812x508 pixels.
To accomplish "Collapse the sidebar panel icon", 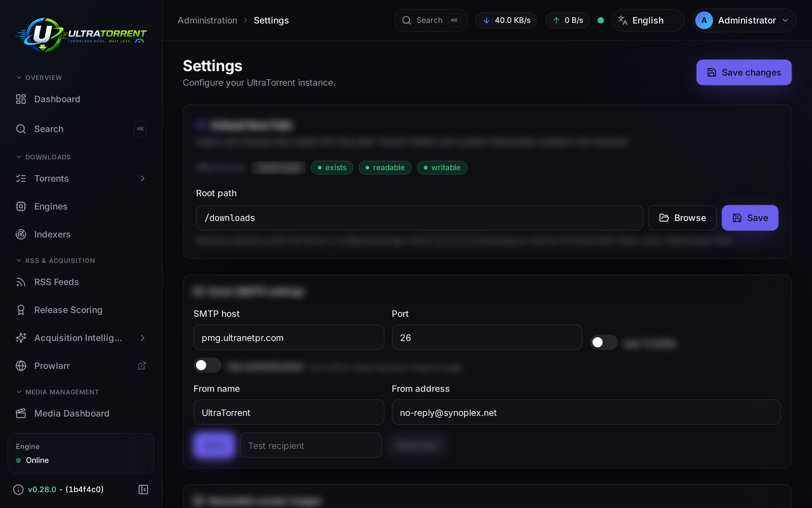I will (x=143, y=490).
